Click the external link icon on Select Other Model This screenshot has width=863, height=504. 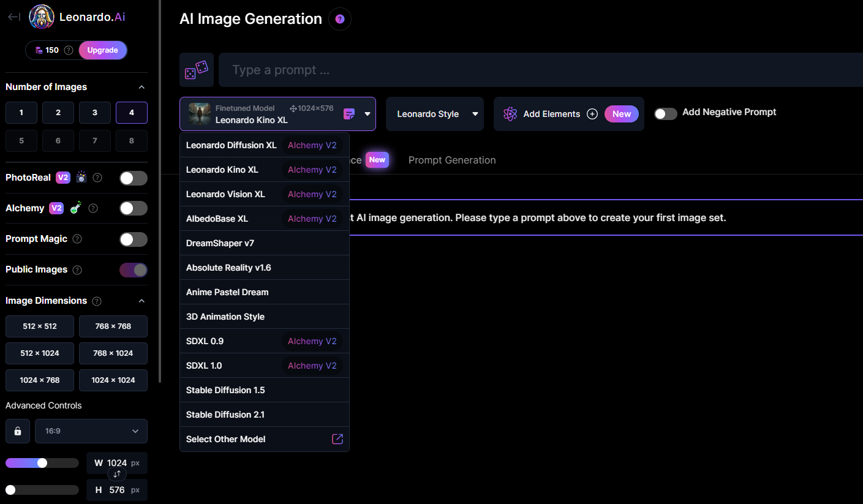(x=337, y=439)
